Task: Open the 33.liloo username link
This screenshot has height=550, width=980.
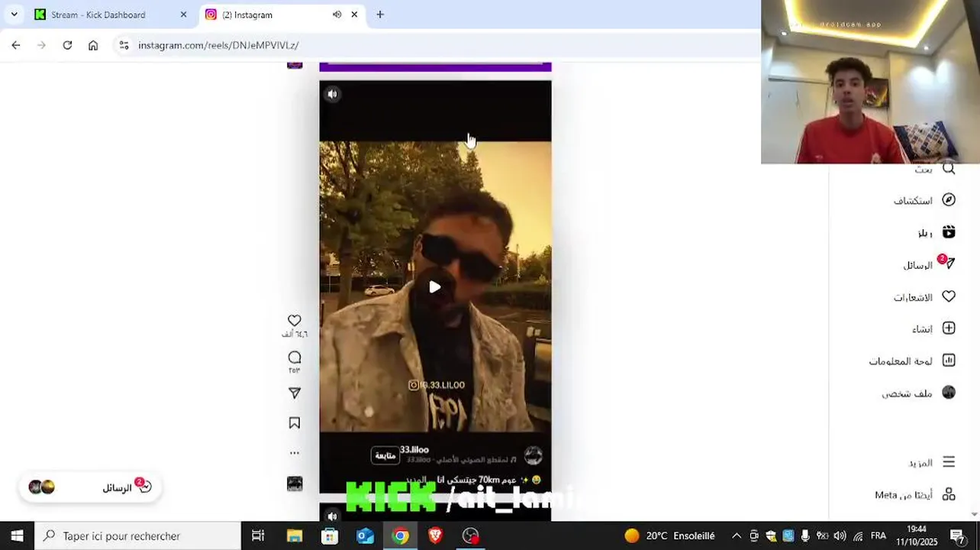Action: [414, 450]
